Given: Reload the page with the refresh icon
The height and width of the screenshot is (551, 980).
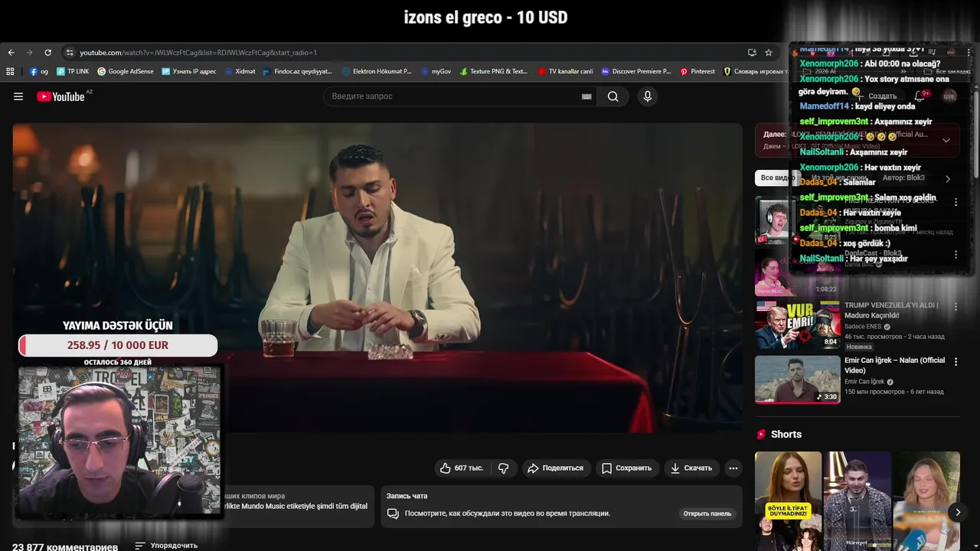Looking at the screenshot, I should (47, 53).
